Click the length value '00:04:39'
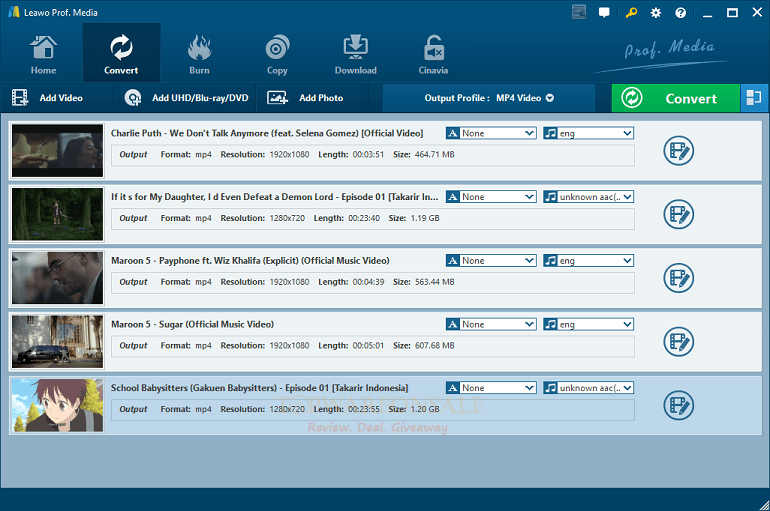This screenshot has width=770, height=511. click(x=368, y=282)
